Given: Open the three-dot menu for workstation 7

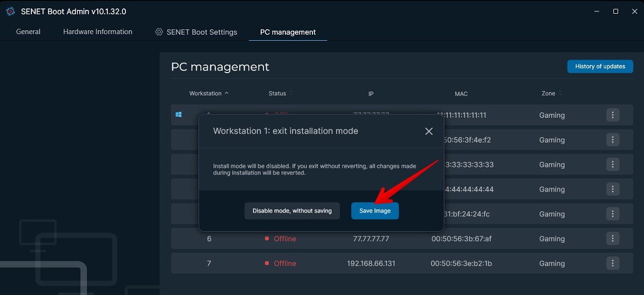Looking at the screenshot, I should click(x=613, y=264).
